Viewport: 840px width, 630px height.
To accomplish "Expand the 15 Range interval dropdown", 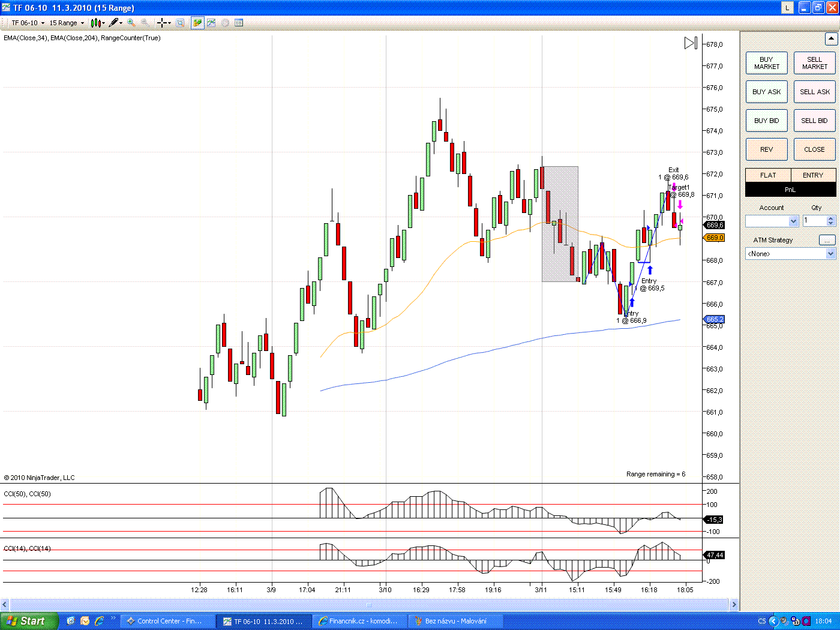I will 67,23.
